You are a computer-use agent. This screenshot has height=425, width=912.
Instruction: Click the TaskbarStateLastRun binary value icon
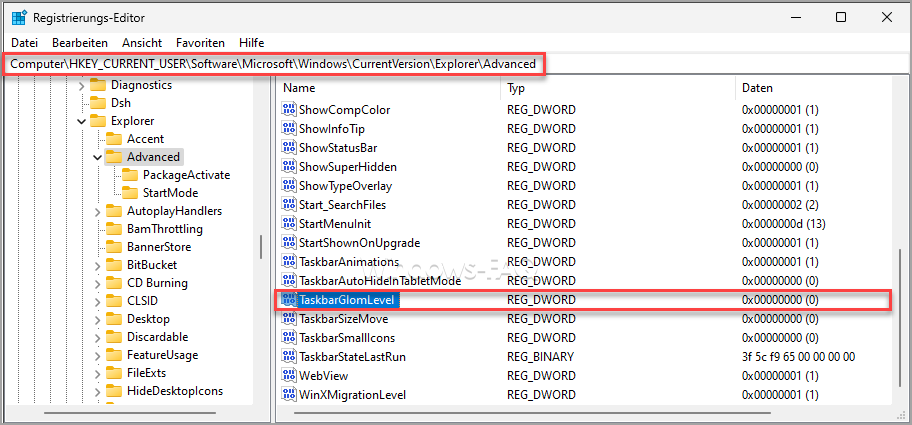point(288,356)
